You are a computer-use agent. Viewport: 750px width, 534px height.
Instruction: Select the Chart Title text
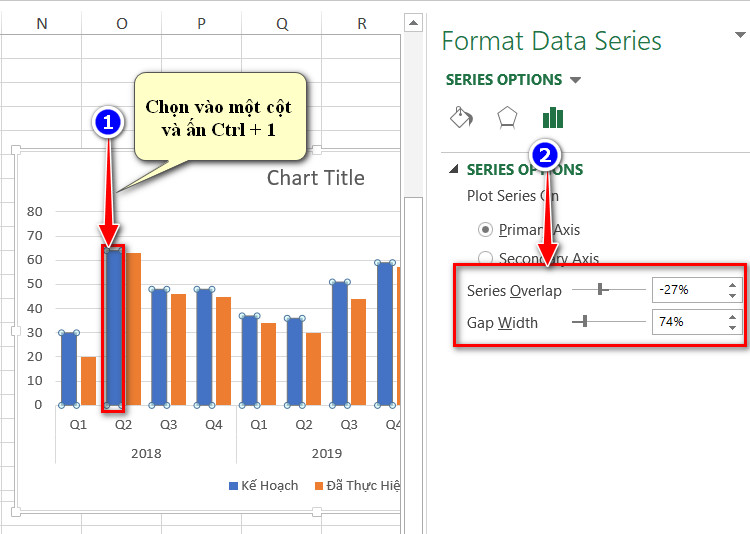(316, 178)
